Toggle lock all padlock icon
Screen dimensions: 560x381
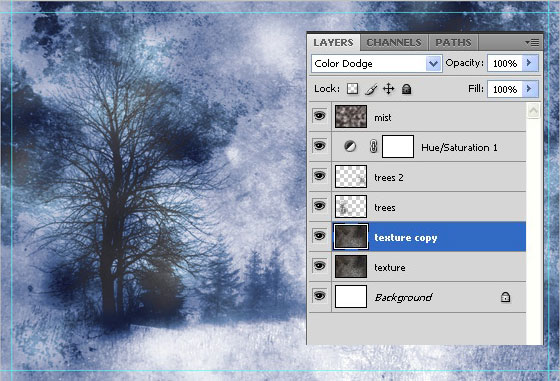406,89
